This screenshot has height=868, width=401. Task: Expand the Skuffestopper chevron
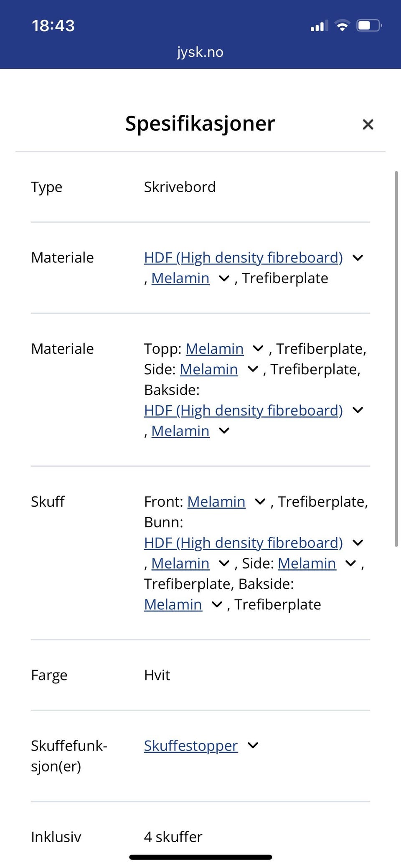[x=253, y=746]
